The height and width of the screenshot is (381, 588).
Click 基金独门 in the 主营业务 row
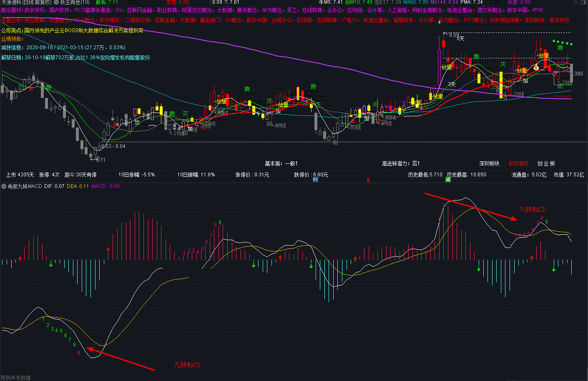tap(210, 20)
